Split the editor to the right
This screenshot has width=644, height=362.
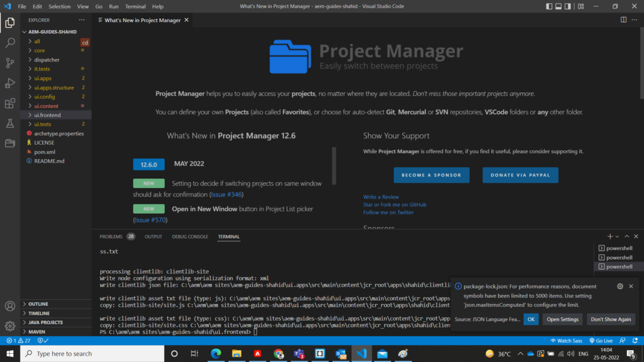[623, 20]
